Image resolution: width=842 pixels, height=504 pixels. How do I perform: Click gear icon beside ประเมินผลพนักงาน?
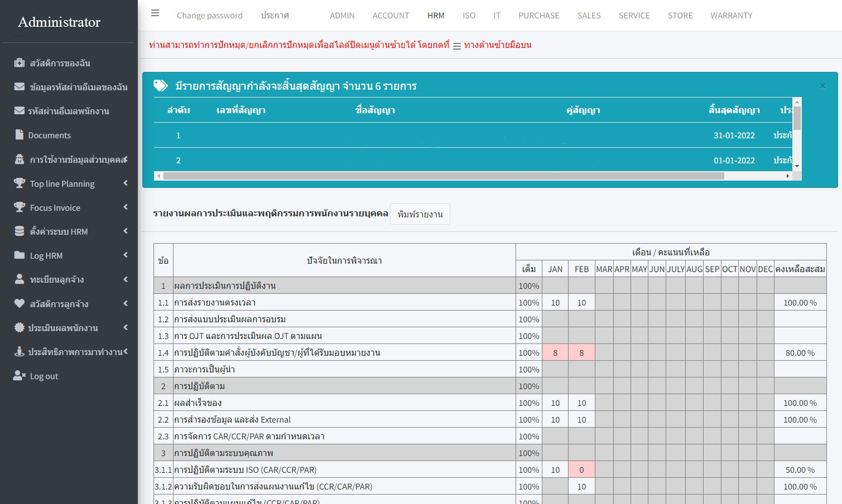[20, 327]
